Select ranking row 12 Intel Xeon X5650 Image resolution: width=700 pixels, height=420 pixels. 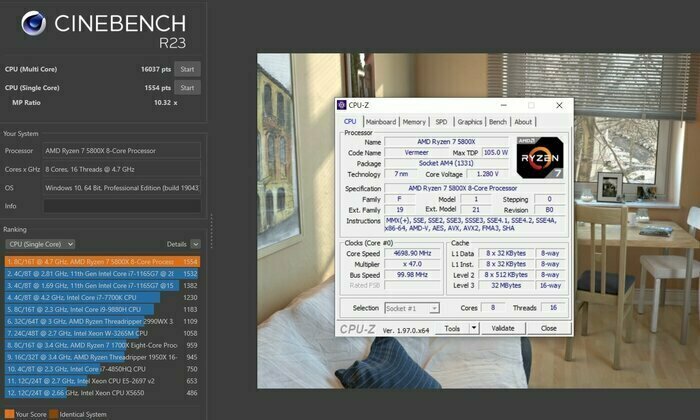pyautogui.click(x=102, y=393)
